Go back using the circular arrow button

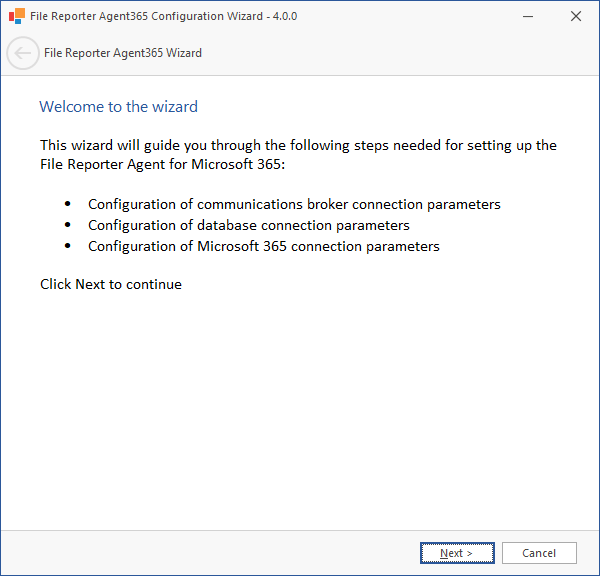point(23,53)
